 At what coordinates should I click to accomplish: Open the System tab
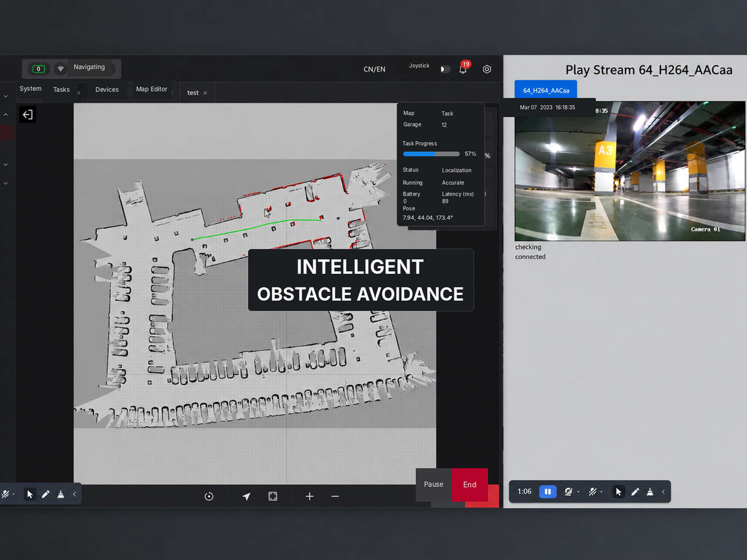[31, 89]
